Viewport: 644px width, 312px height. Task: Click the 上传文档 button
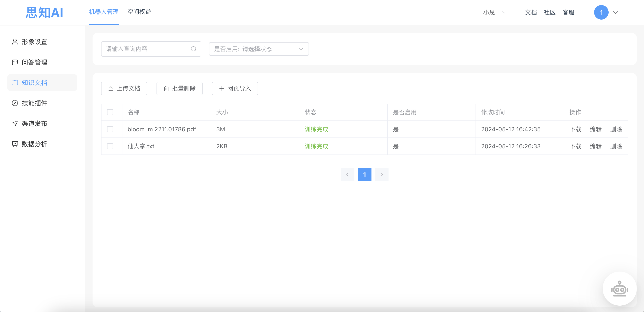[124, 88]
